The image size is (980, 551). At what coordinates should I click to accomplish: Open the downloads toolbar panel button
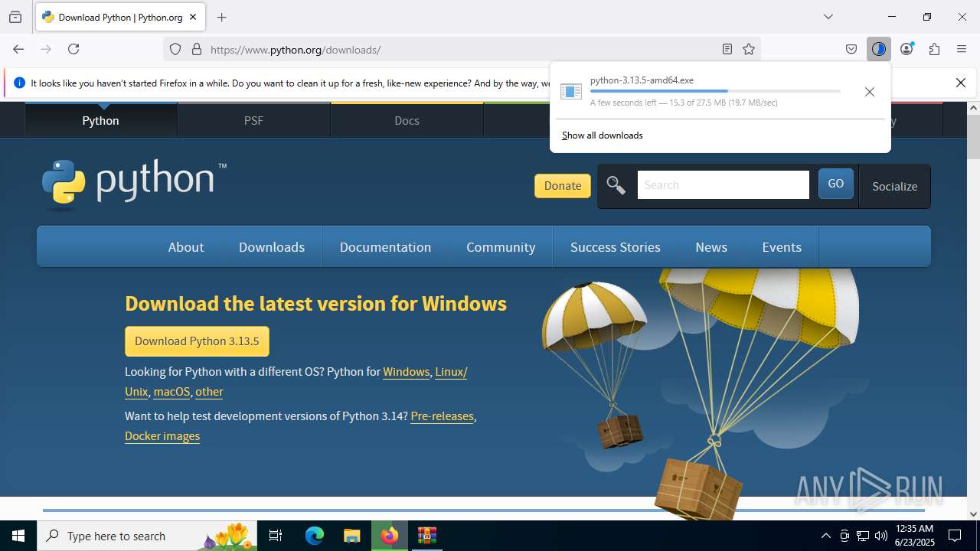click(878, 49)
